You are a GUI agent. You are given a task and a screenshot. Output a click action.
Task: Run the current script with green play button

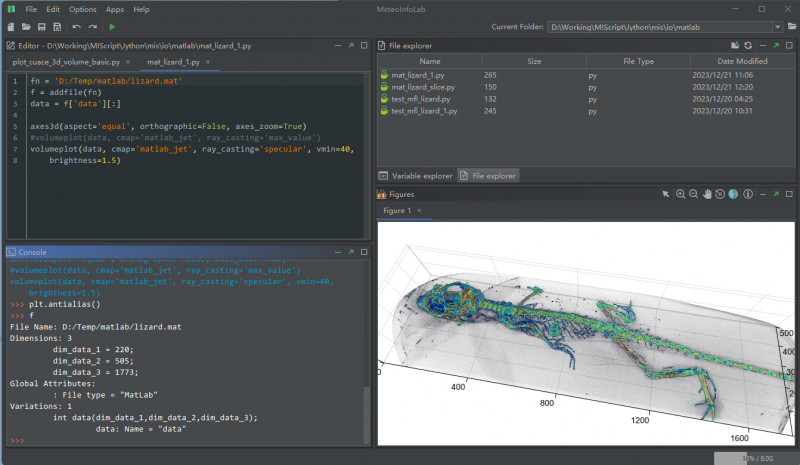click(x=112, y=26)
